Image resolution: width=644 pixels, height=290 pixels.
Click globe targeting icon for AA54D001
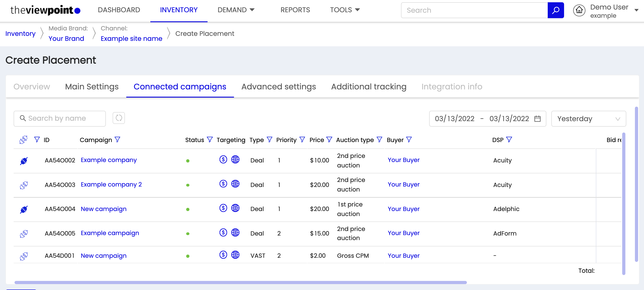[x=235, y=255]
